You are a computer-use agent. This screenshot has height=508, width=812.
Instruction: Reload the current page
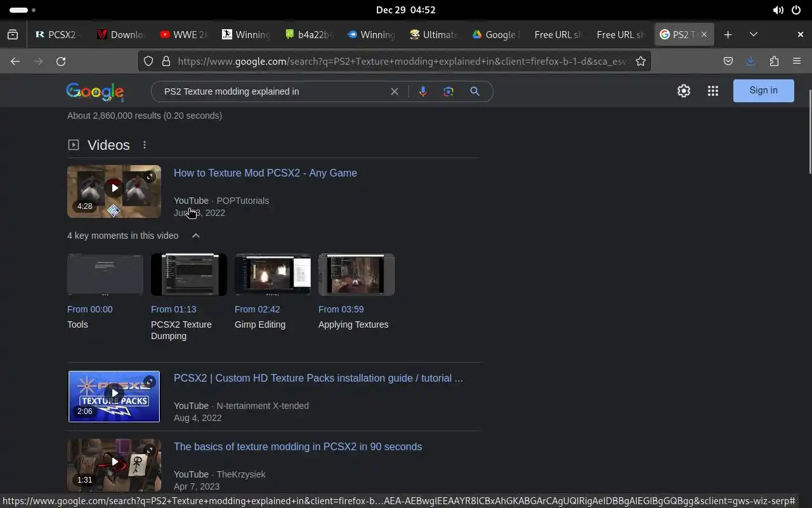point(61,61)
